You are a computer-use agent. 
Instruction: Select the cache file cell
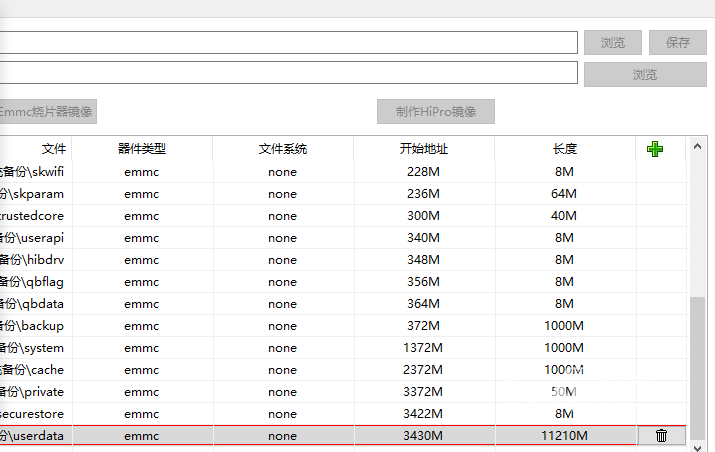pos(36,370)
